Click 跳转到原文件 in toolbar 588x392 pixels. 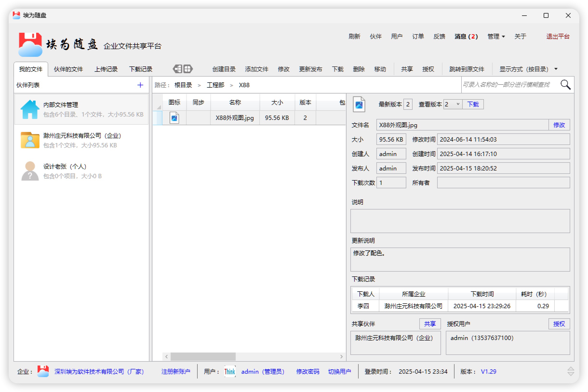click(467, 69)
